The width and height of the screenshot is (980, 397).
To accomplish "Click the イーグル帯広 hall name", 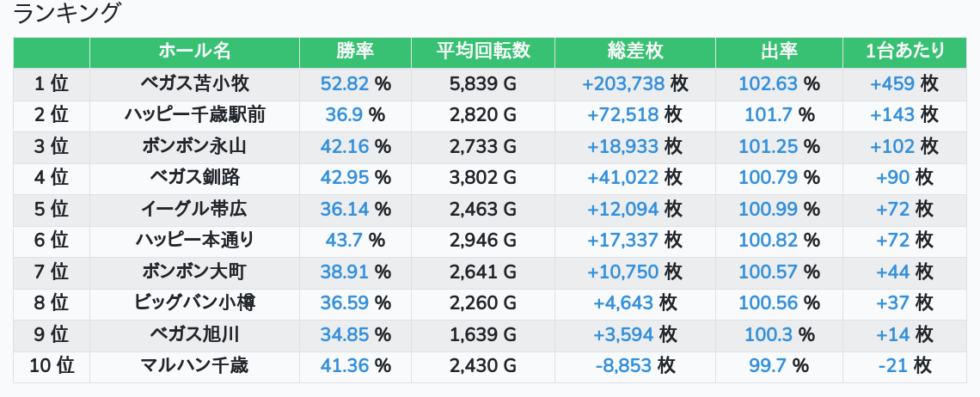I will point(194,209).
